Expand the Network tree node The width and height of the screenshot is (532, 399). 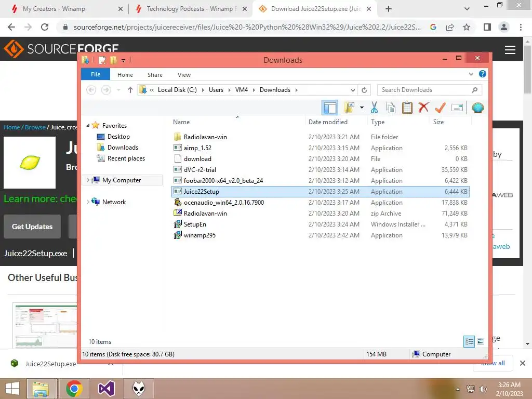tap(88, 202)
